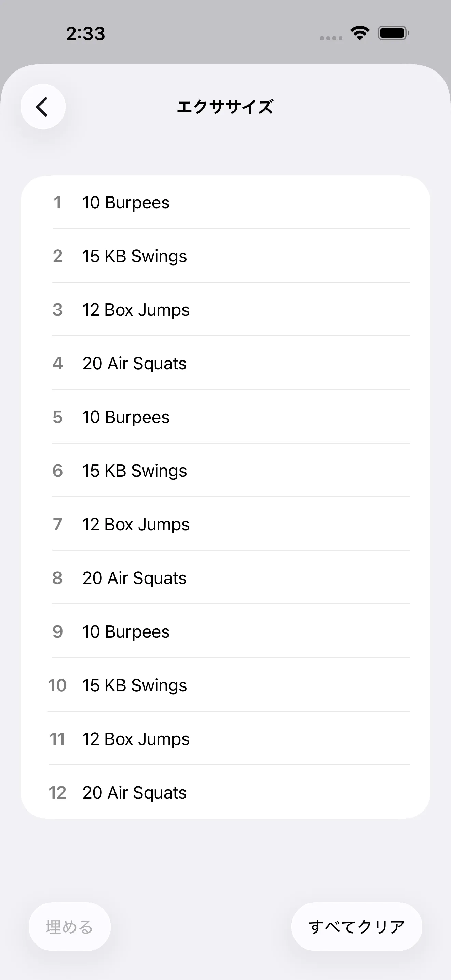Image resolution: width=451 pixels, height=980 pixels.
Task: Tap the back chevron button
Action: coord(43,107)
